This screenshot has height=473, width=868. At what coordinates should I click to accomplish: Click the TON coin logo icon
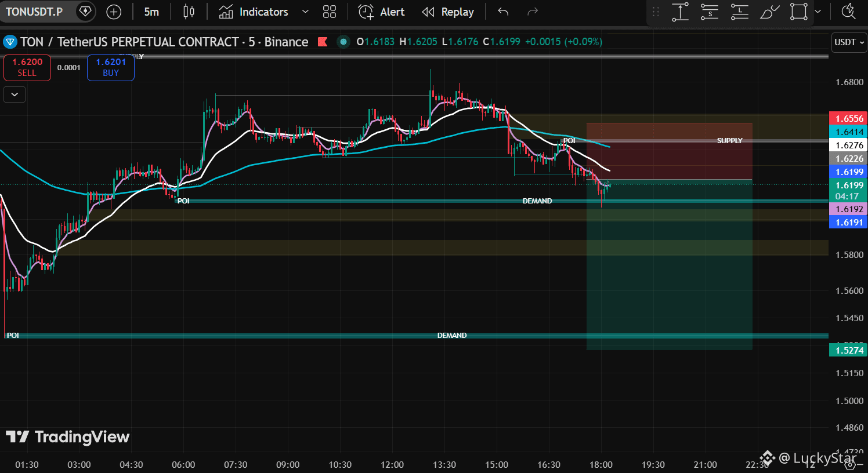[10, 42]
